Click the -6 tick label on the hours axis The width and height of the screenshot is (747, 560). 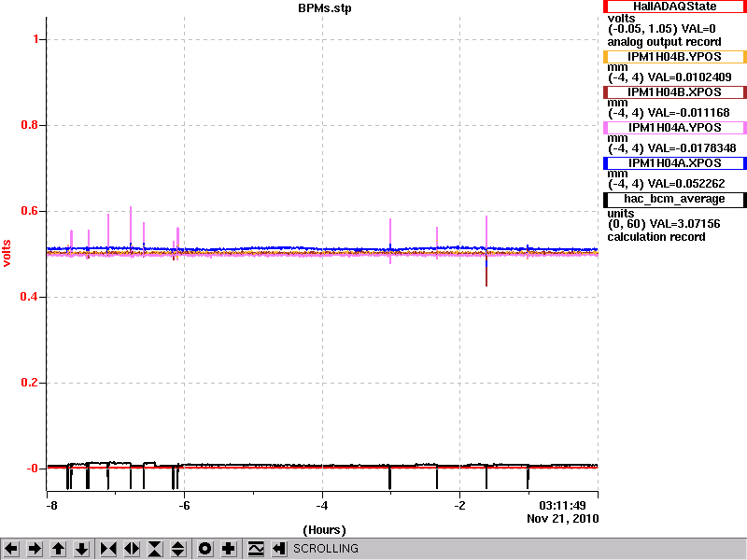[x=184, y=506]
